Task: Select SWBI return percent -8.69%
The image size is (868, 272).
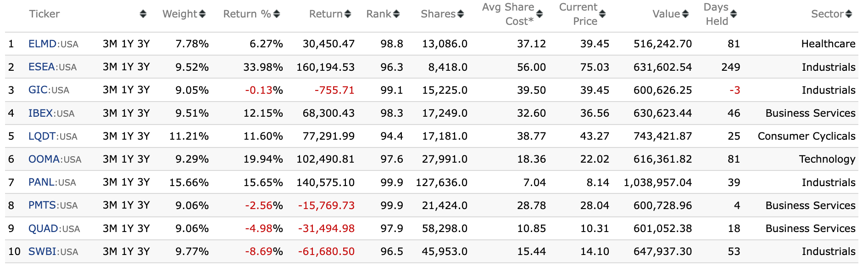Action: pyautogui.click(x=264, y=252)
